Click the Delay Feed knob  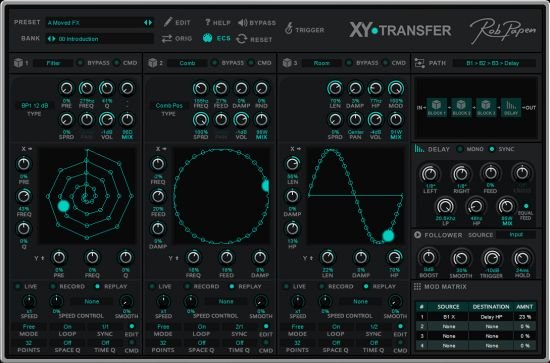[x=490, y=173]
